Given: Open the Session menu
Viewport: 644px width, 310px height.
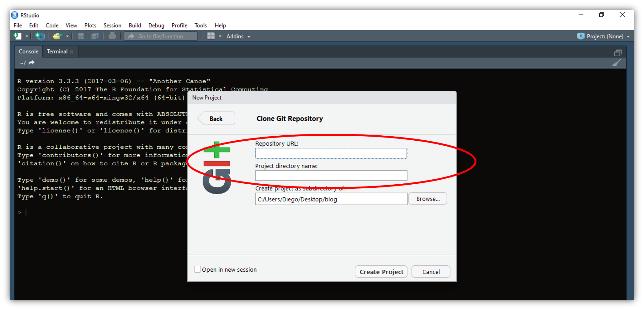Looking at the screenshot, I should [112, 25].
